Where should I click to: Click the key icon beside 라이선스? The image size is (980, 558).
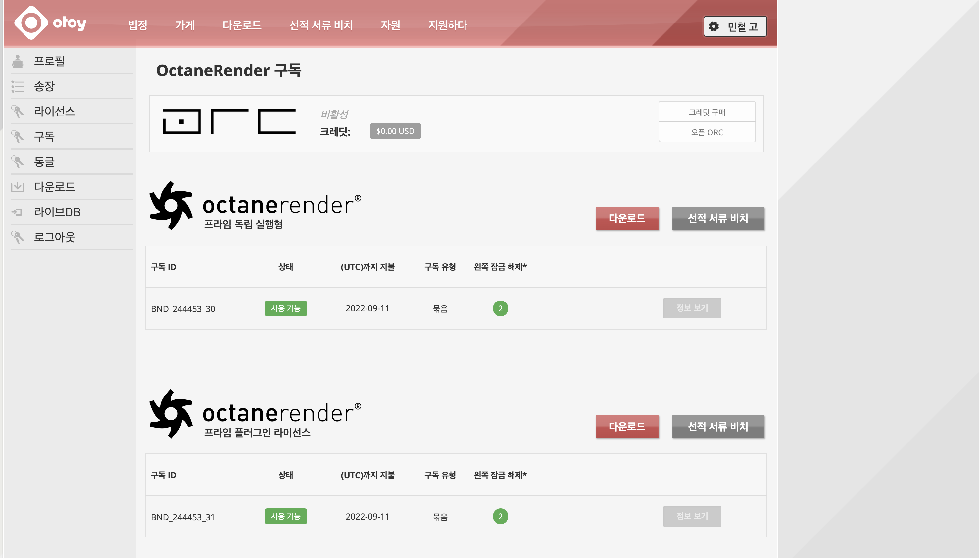click(17, 112)
